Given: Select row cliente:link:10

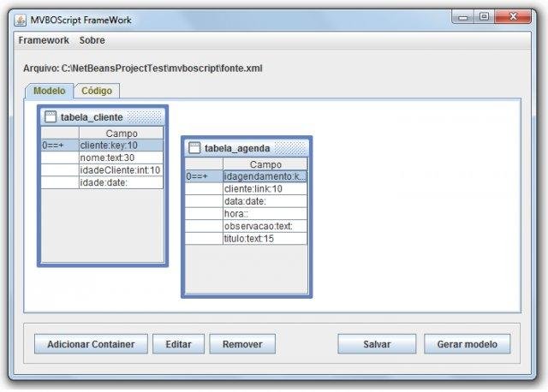Looking at the screenshot, I should [246, 189].
